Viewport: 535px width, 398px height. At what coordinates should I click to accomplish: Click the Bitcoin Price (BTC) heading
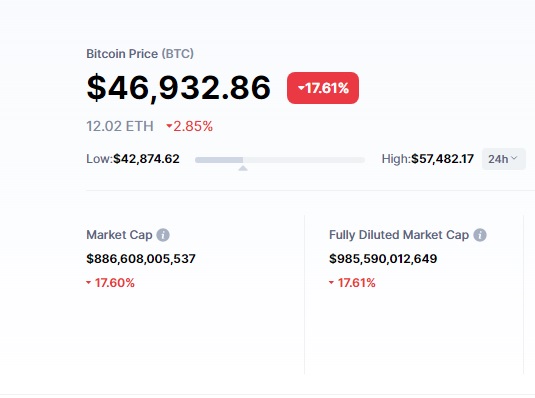pos(140,54)
